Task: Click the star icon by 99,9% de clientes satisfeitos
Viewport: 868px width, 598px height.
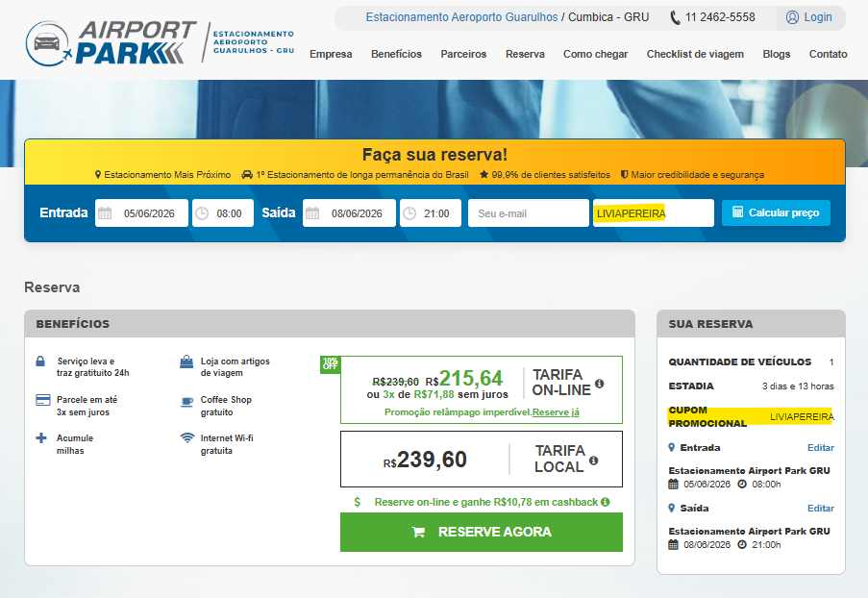Action: [x=484, y=174]
